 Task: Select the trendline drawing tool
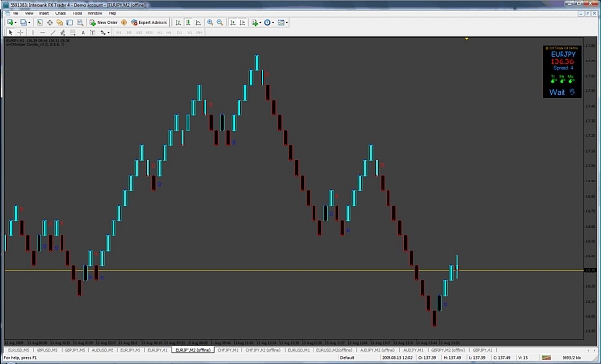(x=53, y=32)
